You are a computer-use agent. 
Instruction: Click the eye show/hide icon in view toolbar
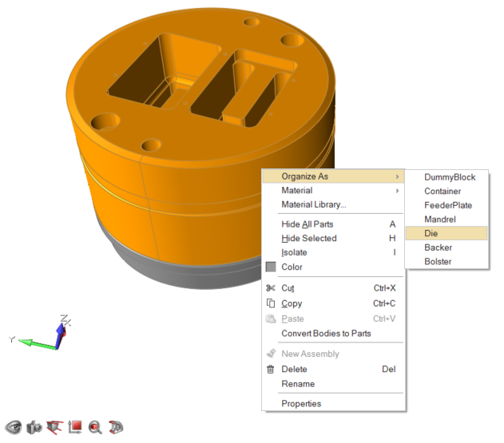point(13,427)
